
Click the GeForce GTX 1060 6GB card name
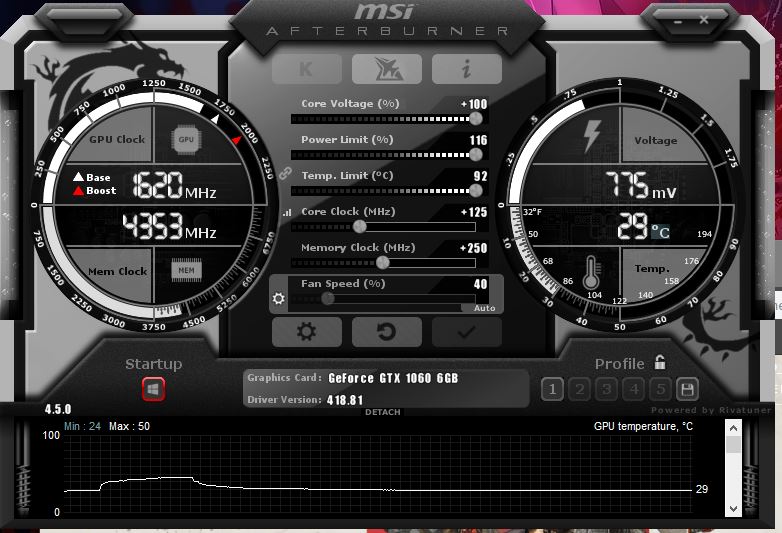(393, 378)
